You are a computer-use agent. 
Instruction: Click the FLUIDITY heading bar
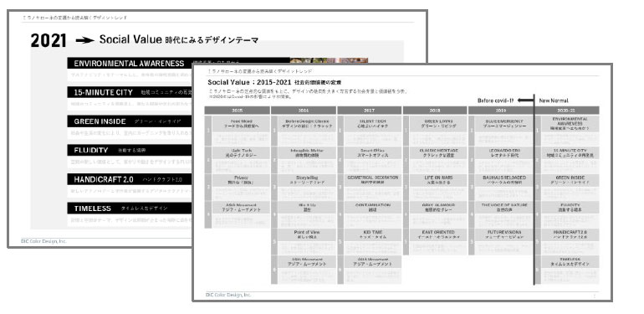[130, 150]
